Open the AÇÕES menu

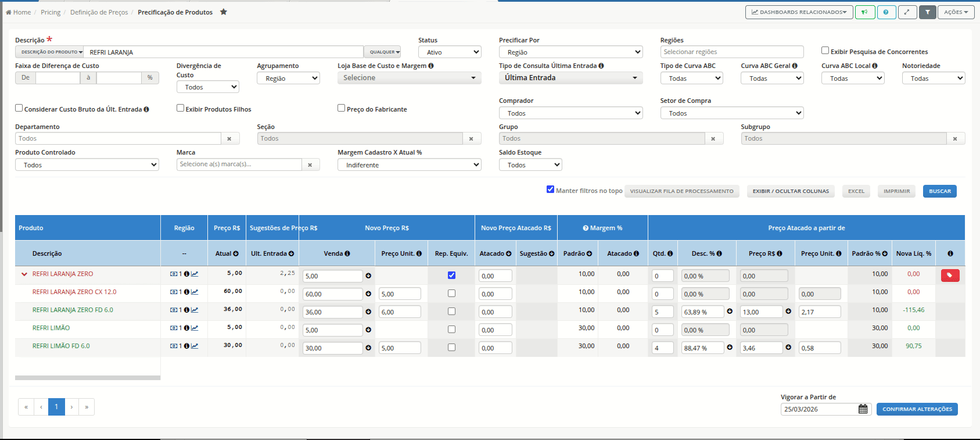(956, 12)
